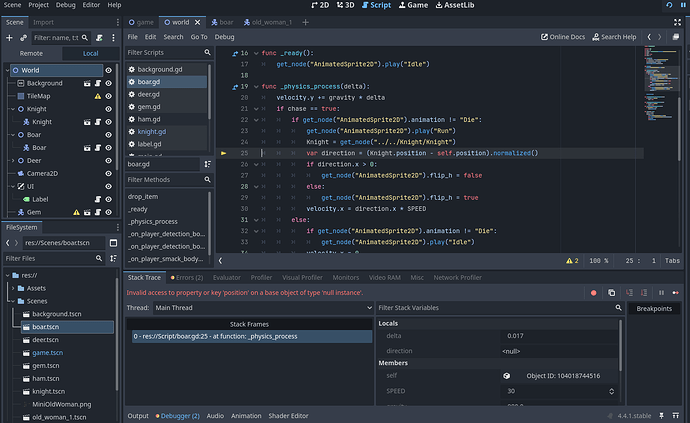Open Scene dock extra options menu

(x=114, y=38)
